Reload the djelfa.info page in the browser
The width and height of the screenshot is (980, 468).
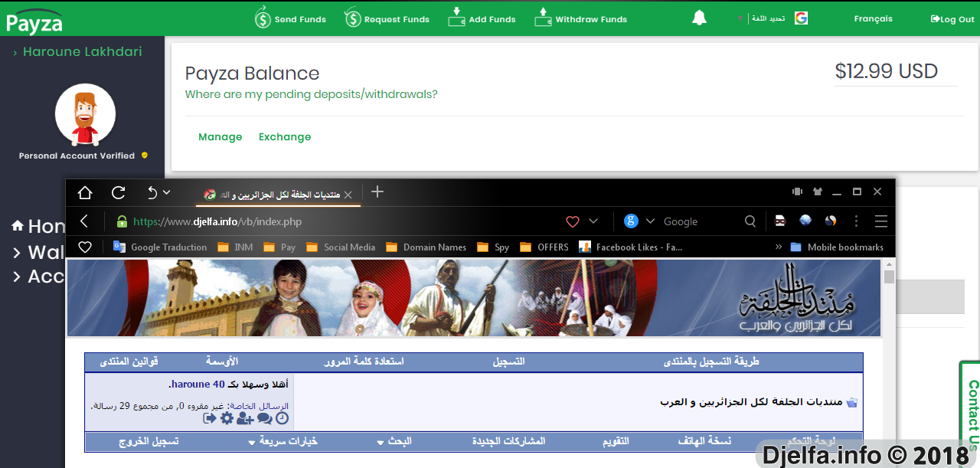click(118, 192)
